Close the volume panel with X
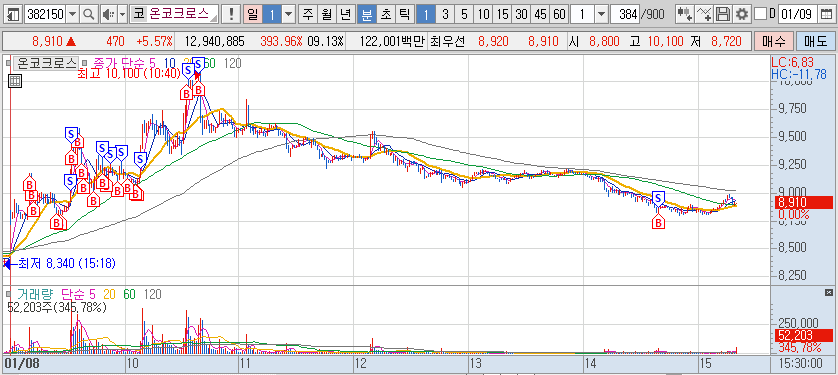The height and width of the screenshot is (375, 838). tap(828, 292)
